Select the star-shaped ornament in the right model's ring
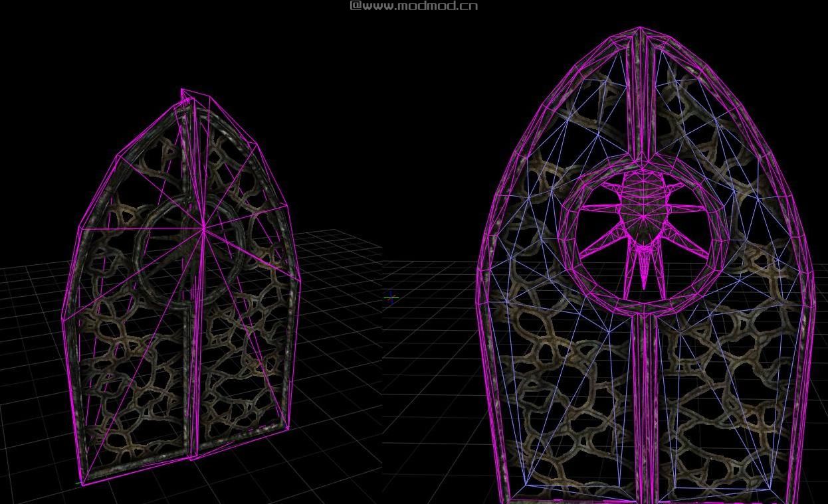The height and width of the screenshot is (504, 828). [643, 228]
